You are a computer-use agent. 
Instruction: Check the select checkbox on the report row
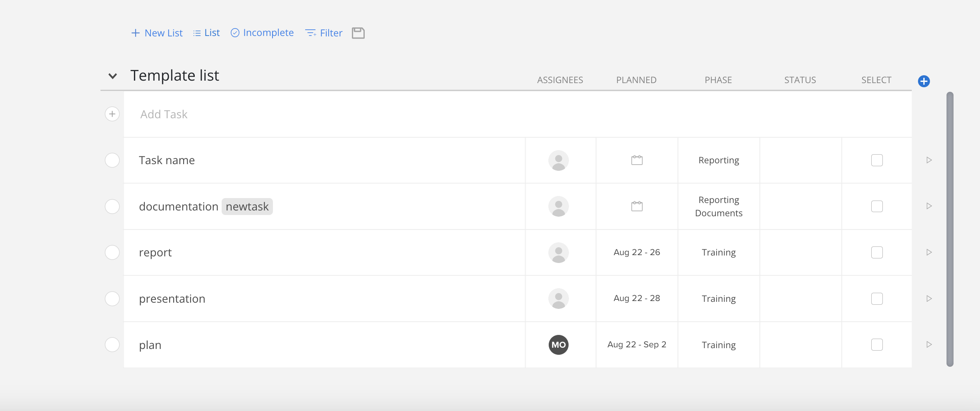(877, 252)
